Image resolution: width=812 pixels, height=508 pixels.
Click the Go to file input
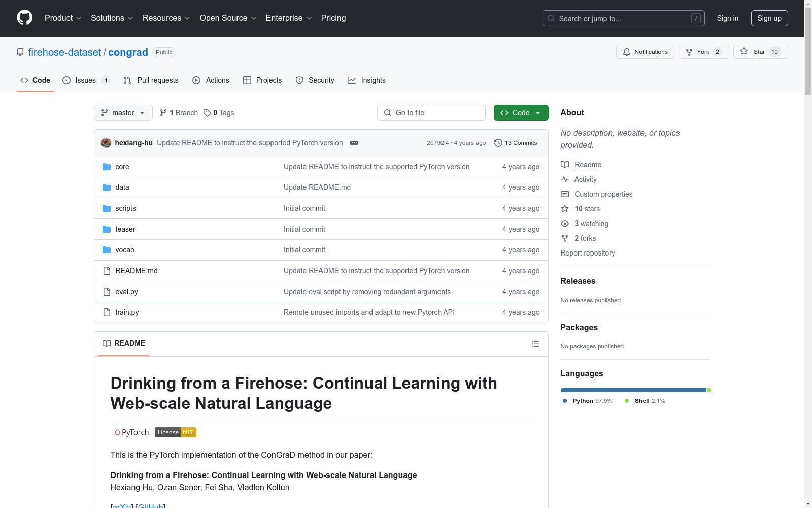pos(431,113)
